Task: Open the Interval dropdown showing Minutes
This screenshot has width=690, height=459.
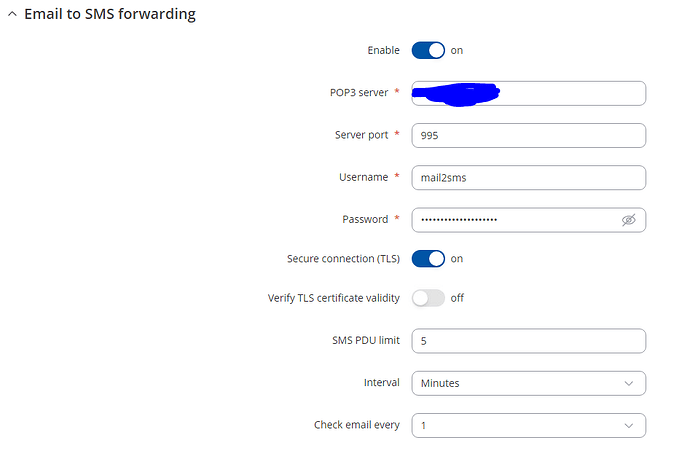Action: pyautogui.click(x=529, y=383)
